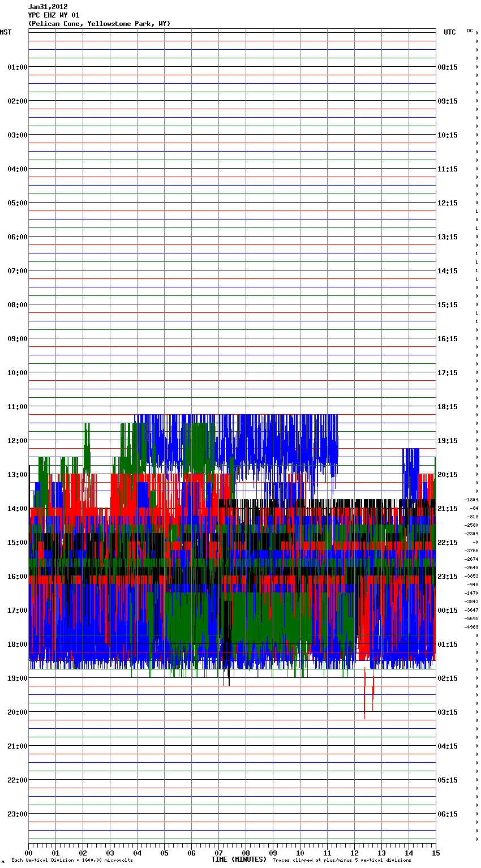Click the DC offset value "-2580"
The width and height of the screenshot is (481, 868).
point(471,525)
